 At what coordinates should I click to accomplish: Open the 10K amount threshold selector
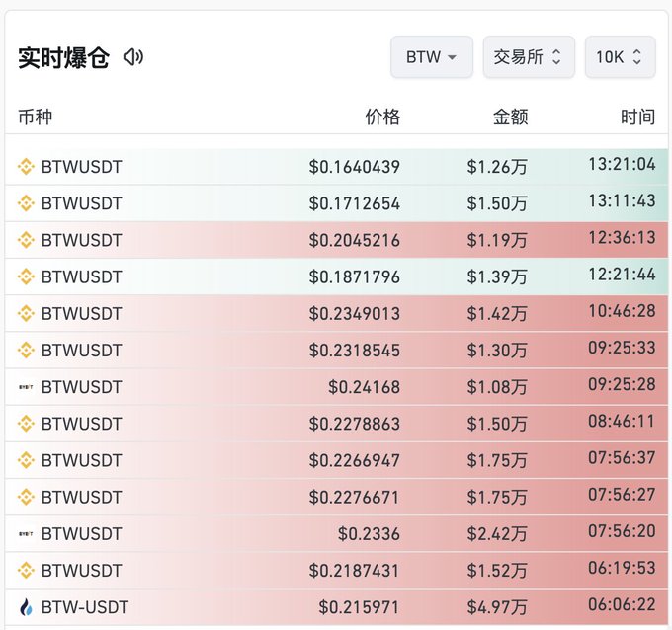(621, 57)
